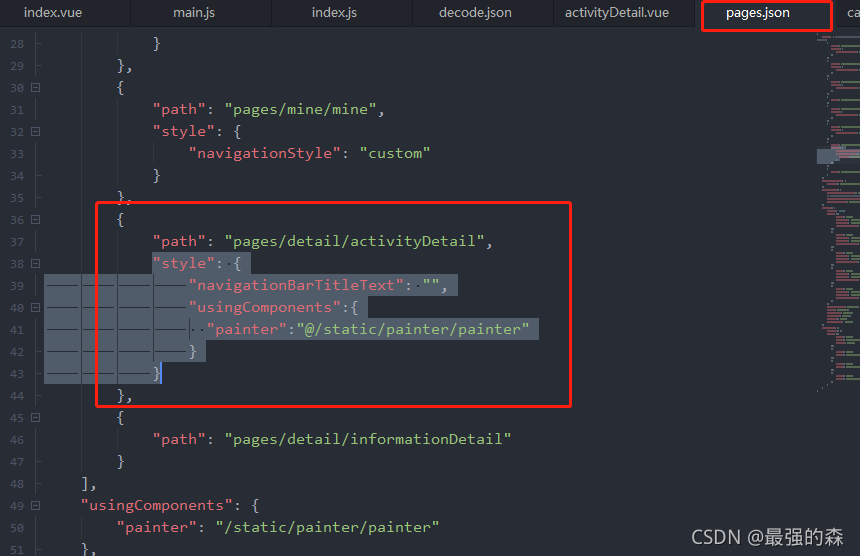Viewport: 860px width, 556px height.
Task: Click line number 37 in gutter
Action: (17, 242)
